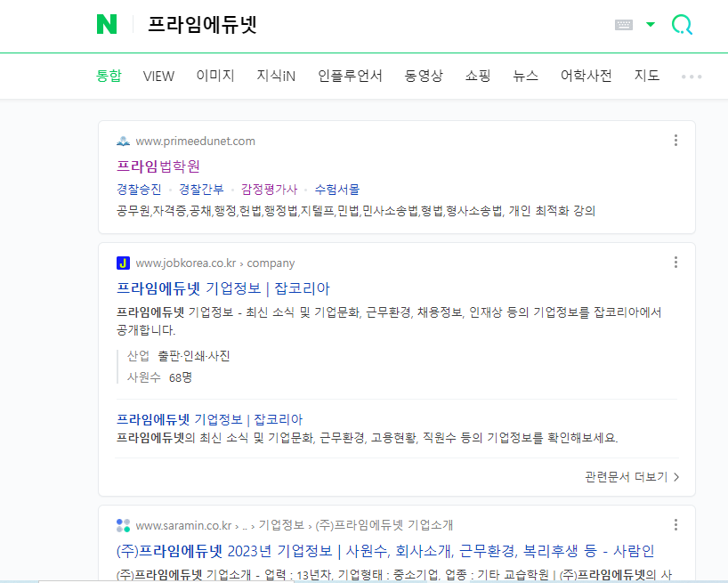Open the large 프라임에듀넷 기업정보 | 잡코리아 title

point(222,288)
